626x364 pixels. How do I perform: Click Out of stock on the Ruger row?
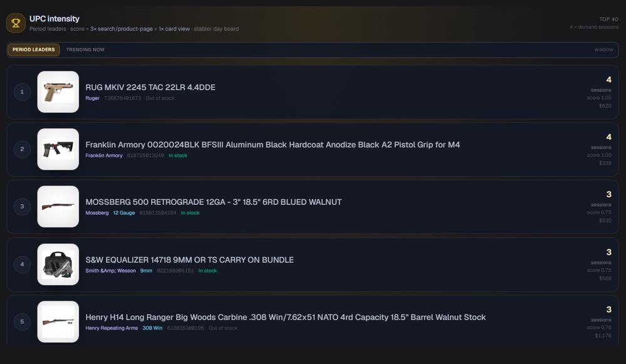[x=160, y=98]
